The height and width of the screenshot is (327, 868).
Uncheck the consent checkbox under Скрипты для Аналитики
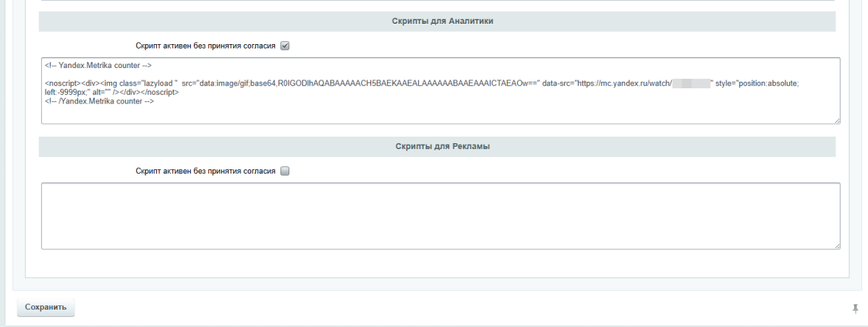[284, 46]
